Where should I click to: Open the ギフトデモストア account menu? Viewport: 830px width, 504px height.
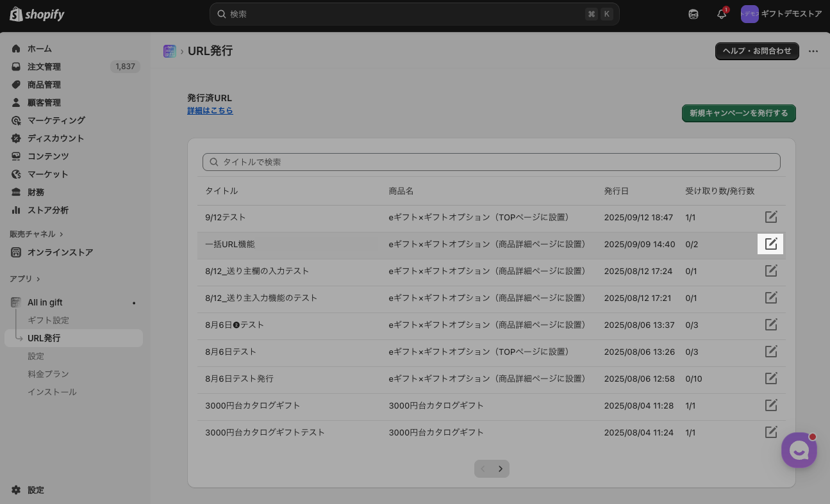781,14
